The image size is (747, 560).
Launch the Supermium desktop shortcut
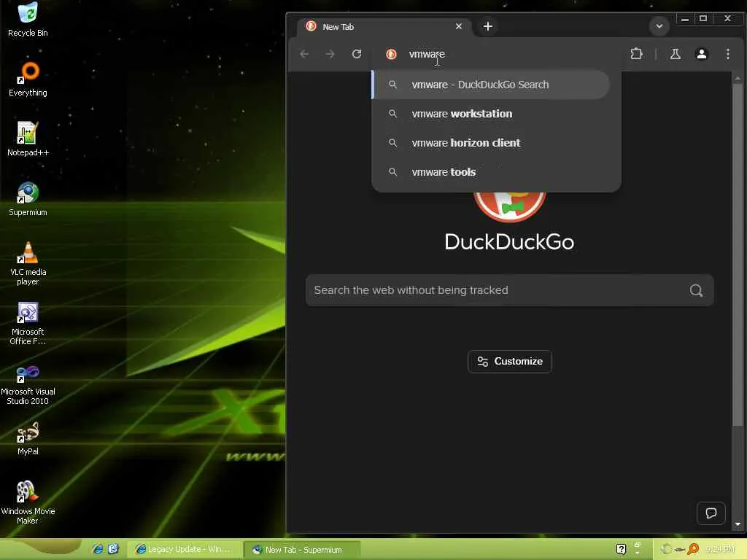[x=28, y=199]
